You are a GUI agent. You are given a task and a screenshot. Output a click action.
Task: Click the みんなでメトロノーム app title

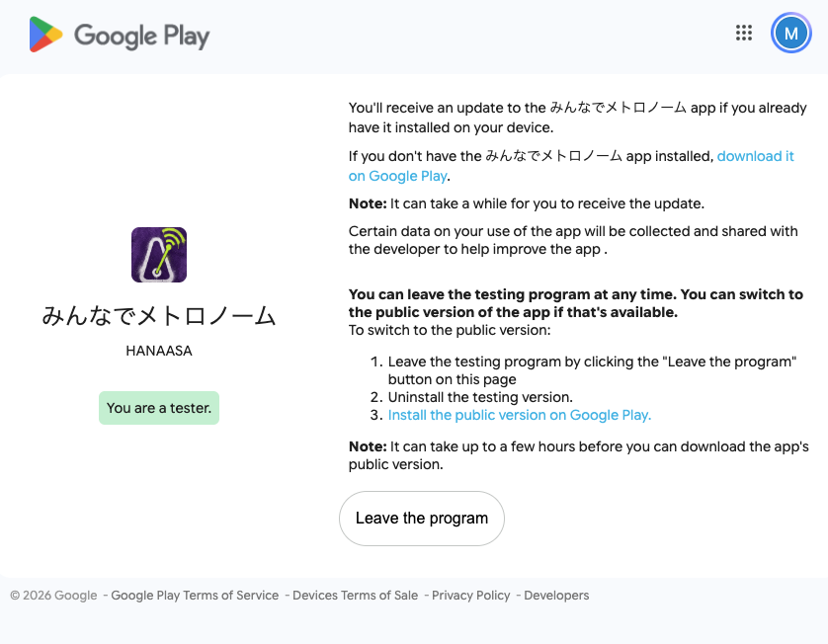[x=159, y=316]
